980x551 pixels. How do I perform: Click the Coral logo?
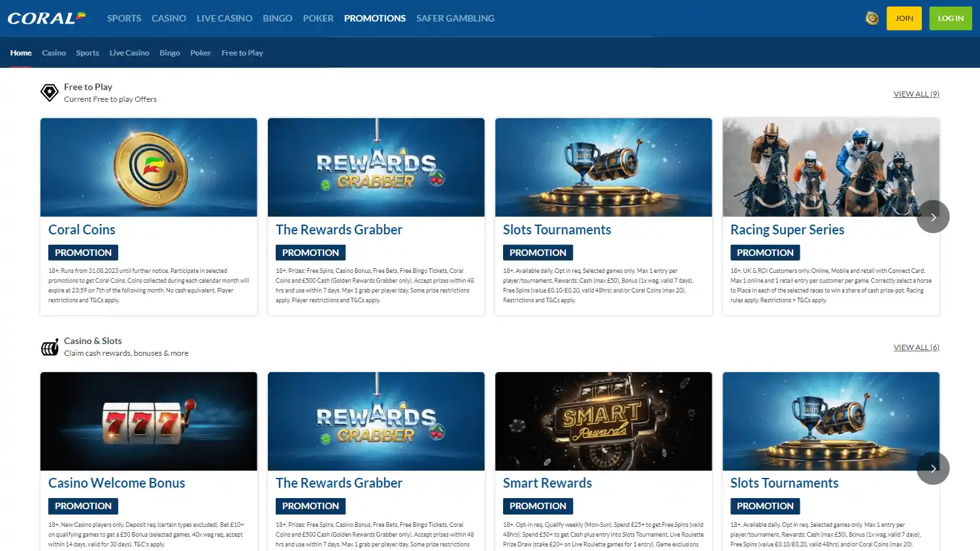46,18
